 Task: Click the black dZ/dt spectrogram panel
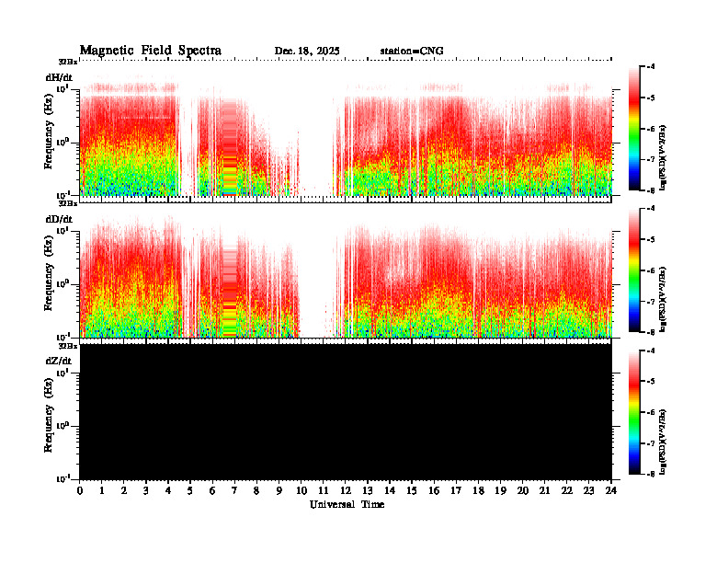click(x=346, y=411)
